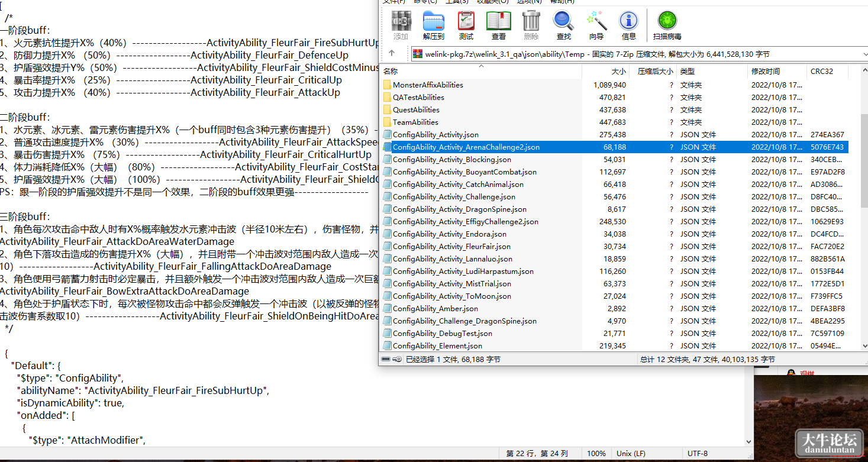Click the Extract To (解压到) icon

434,25
